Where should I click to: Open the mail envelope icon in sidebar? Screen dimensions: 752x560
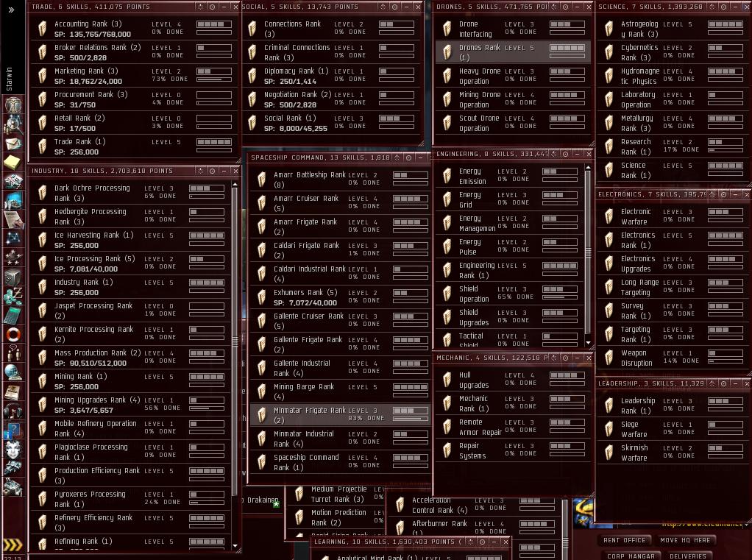13,143
